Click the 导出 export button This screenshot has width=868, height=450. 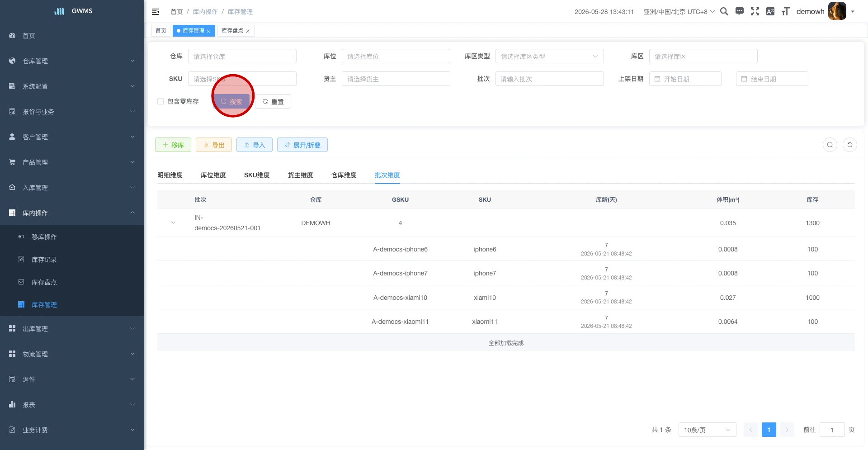pyautogui.click(x=214, y=145)
